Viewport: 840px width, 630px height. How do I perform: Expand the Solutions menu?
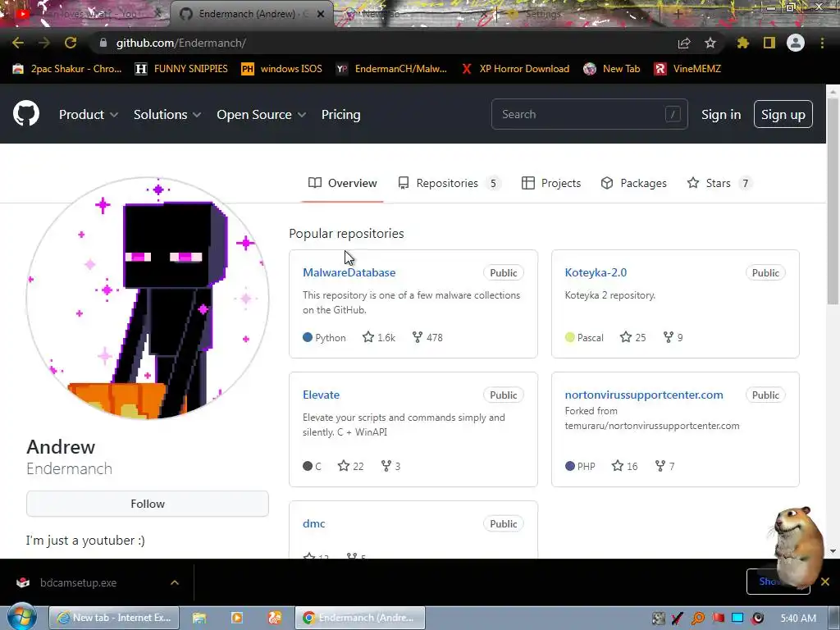pyautogui.click(x=167, y=114)
